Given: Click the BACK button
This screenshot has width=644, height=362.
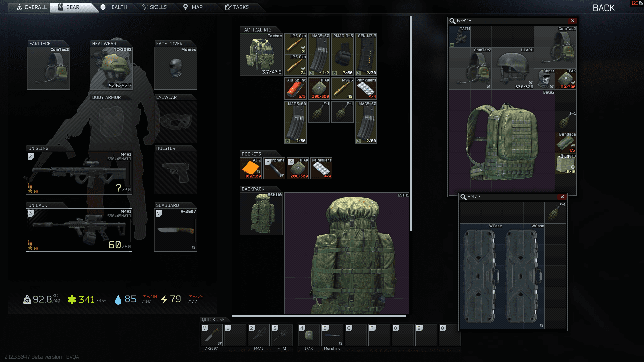Looking at the screenshot, I should tap(603, 8).
